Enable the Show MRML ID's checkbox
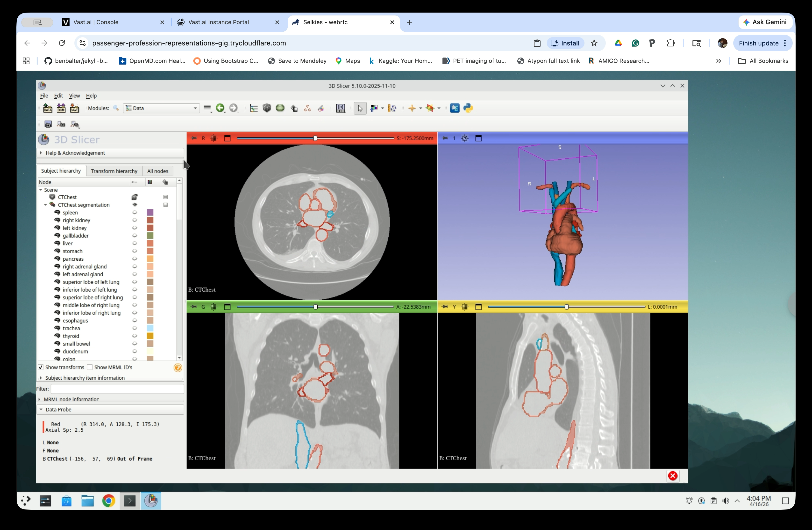 [x=90, y=368]
